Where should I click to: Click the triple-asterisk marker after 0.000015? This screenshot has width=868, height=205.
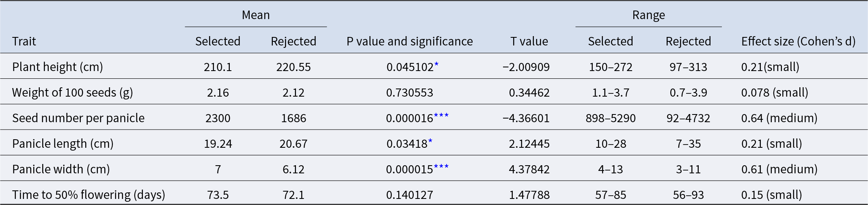coord(441,167)
